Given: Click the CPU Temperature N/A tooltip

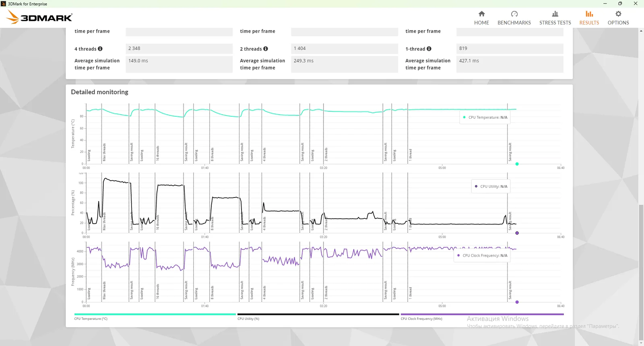Looking at the screenshot, I should pyautogui.click(x=485, y=117).
